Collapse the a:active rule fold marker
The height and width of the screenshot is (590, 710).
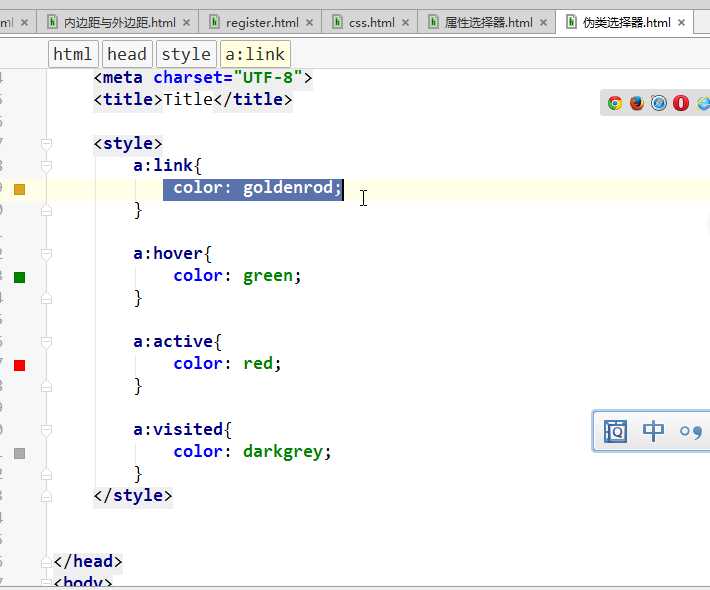pos(46,341)
